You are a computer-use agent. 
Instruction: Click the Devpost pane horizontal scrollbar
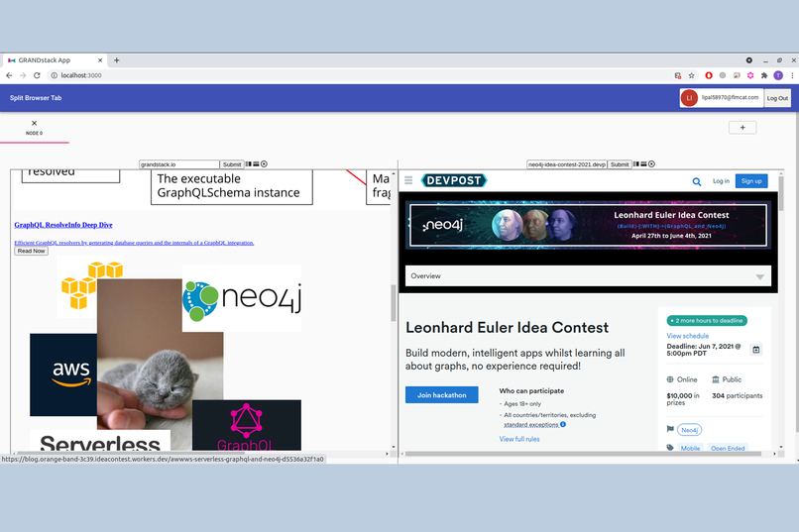pos(583,453)
